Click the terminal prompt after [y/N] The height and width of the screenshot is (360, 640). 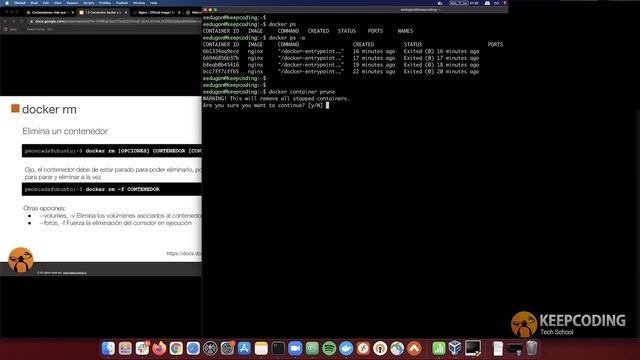(x=327, y=105)
